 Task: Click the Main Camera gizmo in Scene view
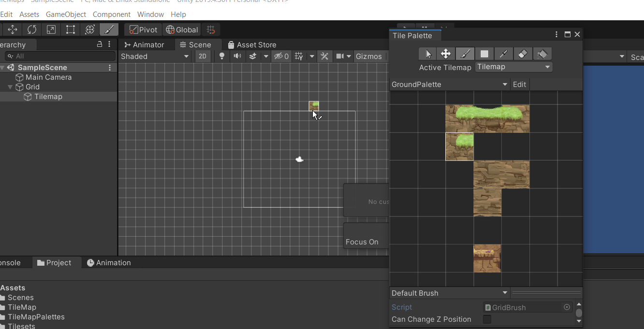point(300,159)
